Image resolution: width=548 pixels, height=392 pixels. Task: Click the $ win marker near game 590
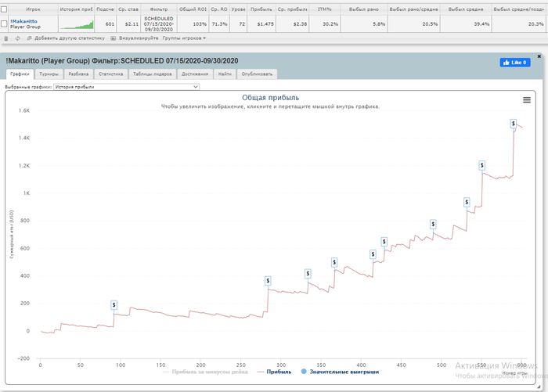pos(514,124)
